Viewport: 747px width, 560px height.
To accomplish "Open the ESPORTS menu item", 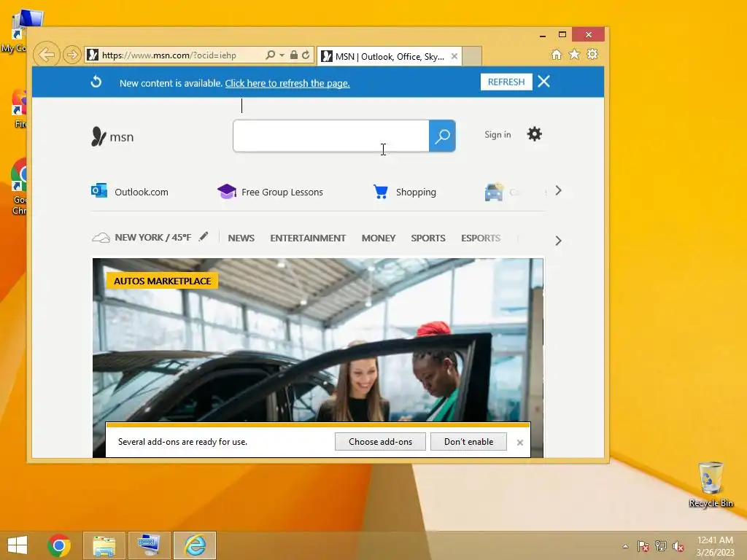I will pos(481,238).
